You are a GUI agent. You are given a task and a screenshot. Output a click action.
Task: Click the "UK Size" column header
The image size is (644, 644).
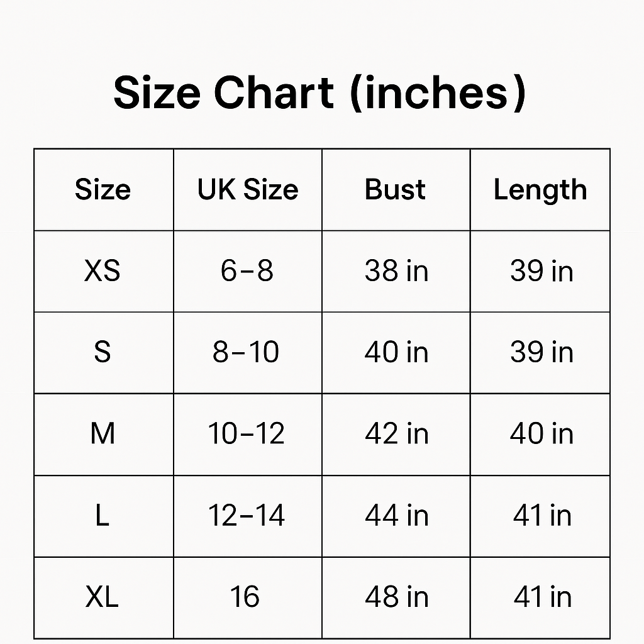coord(248,190)
